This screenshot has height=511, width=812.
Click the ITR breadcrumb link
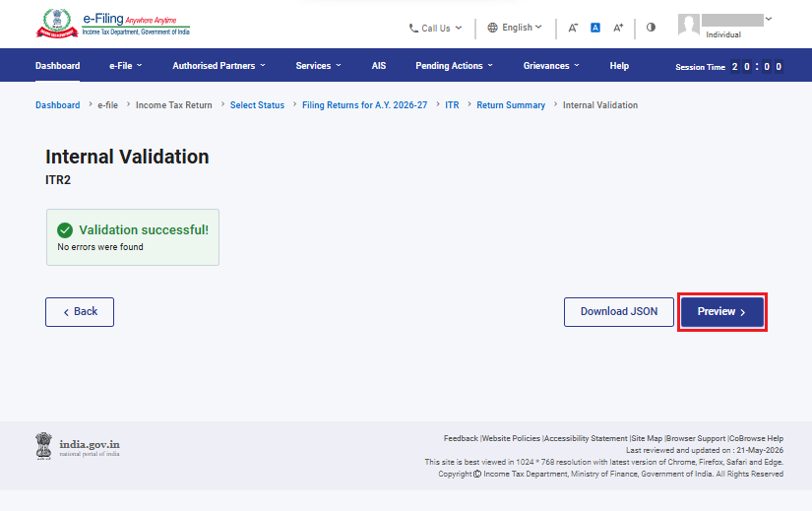[452, 105]
